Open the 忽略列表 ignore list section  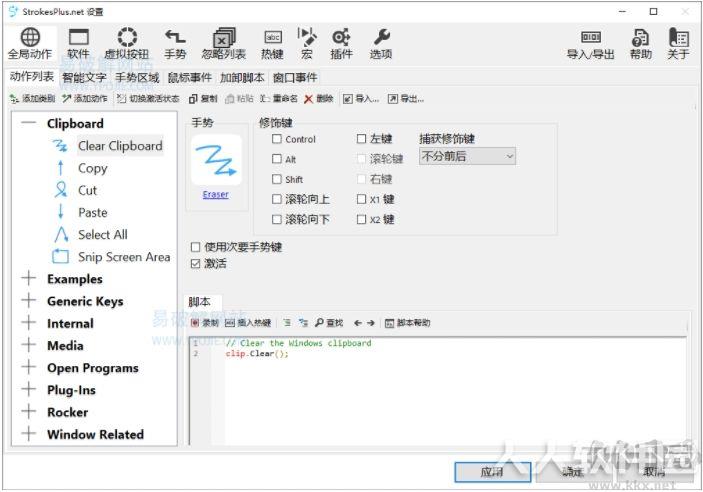(223, 44)
